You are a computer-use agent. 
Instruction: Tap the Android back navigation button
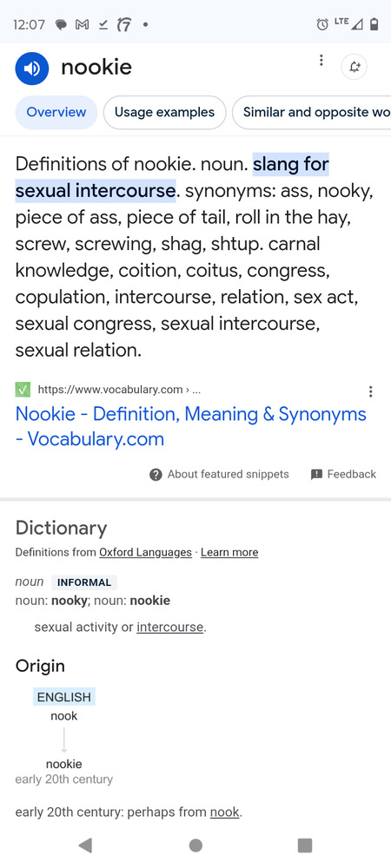85,845
